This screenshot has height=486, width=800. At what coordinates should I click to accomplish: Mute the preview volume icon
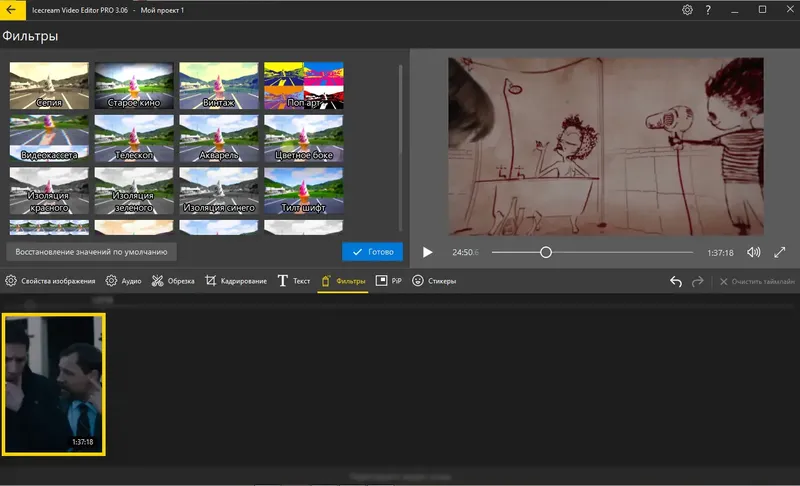pyautogui.click(x=754, y=252)
